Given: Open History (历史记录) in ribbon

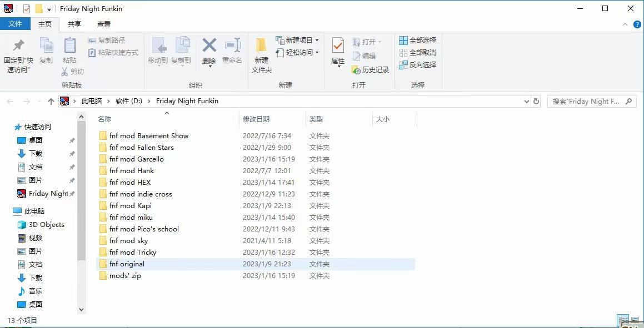Looking at the screenshot, I should click(371, 70).
